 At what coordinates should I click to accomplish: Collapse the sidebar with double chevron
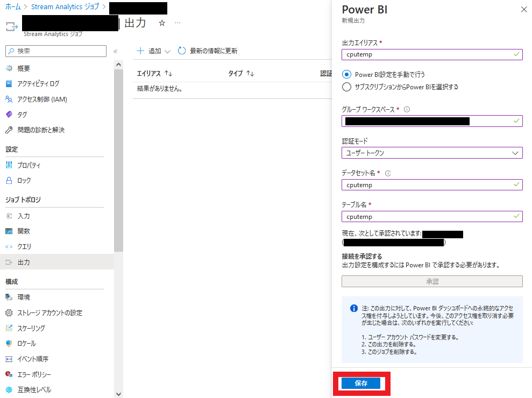(x=115, y=51)
